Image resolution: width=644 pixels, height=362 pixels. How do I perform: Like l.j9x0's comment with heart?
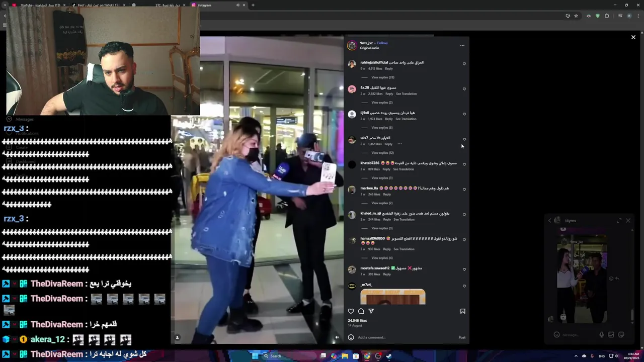464,114
